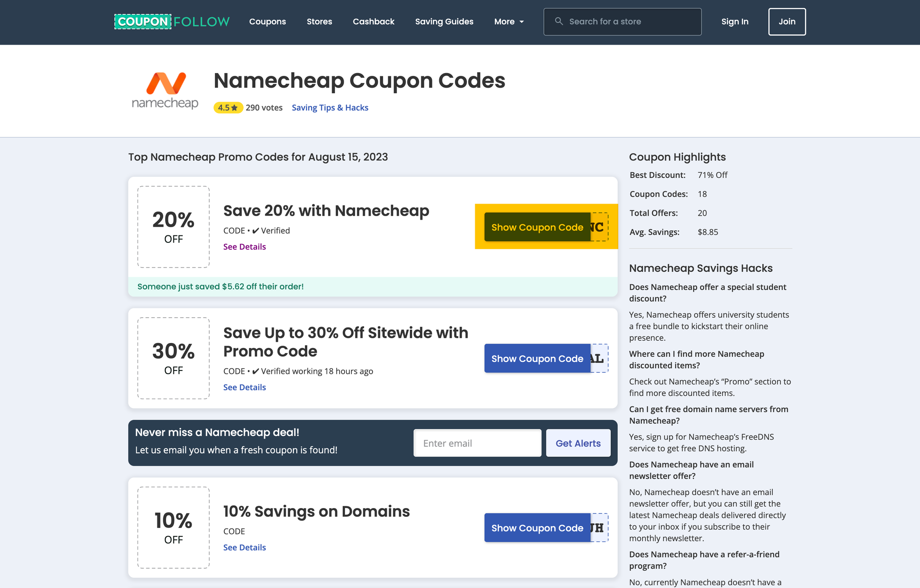Click the Namecheap Savings Hacks heading

[701, 268]
